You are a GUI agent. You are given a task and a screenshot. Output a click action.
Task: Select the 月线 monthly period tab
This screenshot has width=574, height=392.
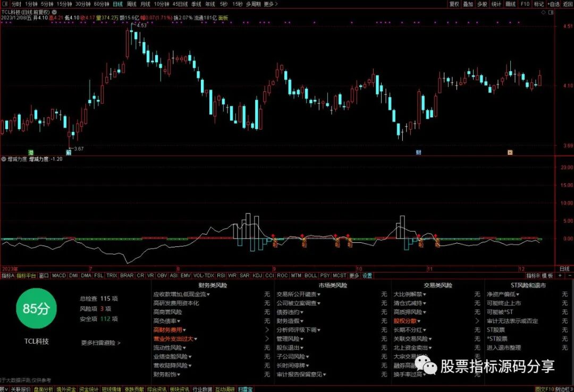[145, 4]
